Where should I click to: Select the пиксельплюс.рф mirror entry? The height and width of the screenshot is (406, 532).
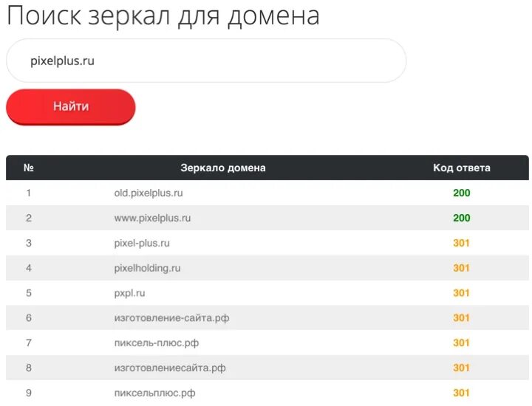(x=154, y=393)
